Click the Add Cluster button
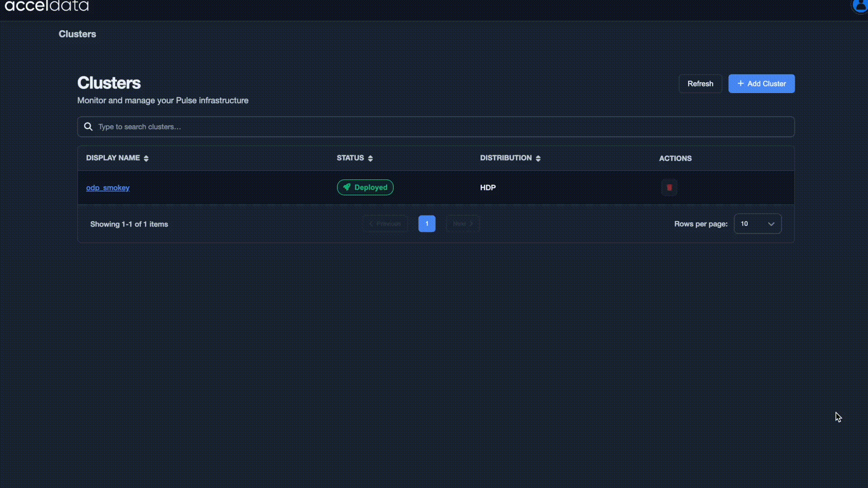Image resolution: width=868 pixels, height=488 pixels. click(761, 84)
